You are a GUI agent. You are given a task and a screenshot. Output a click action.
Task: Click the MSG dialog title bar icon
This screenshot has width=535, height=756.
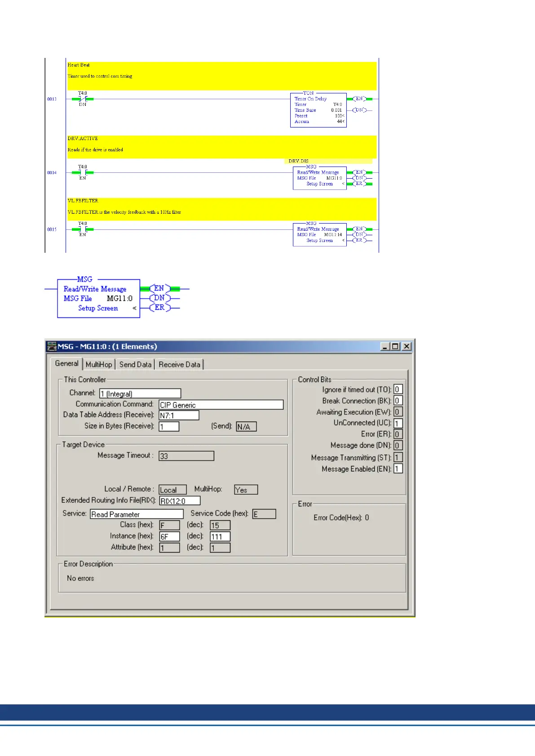coord(52,347)
